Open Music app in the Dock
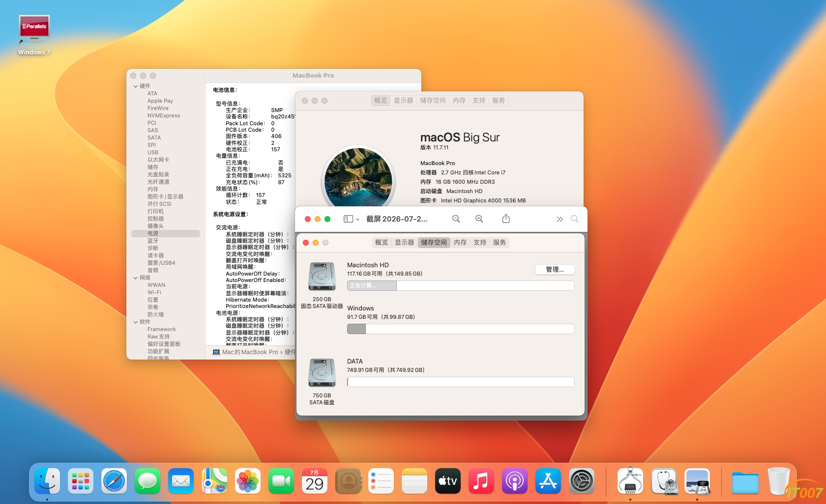Image resolution: width=826 pixels, height=504 pixels. click(x=481, y=481)
